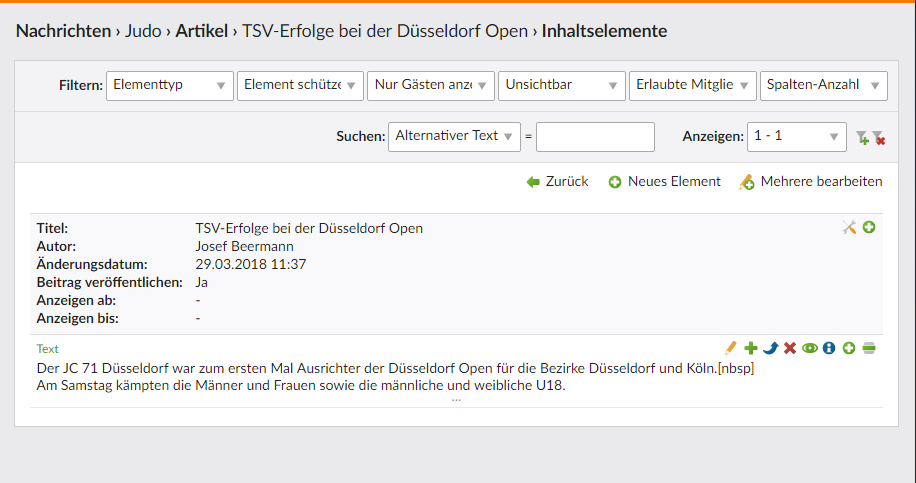Duplicate the Text element with green plus
Screen dimensions: 916x483
751,348
